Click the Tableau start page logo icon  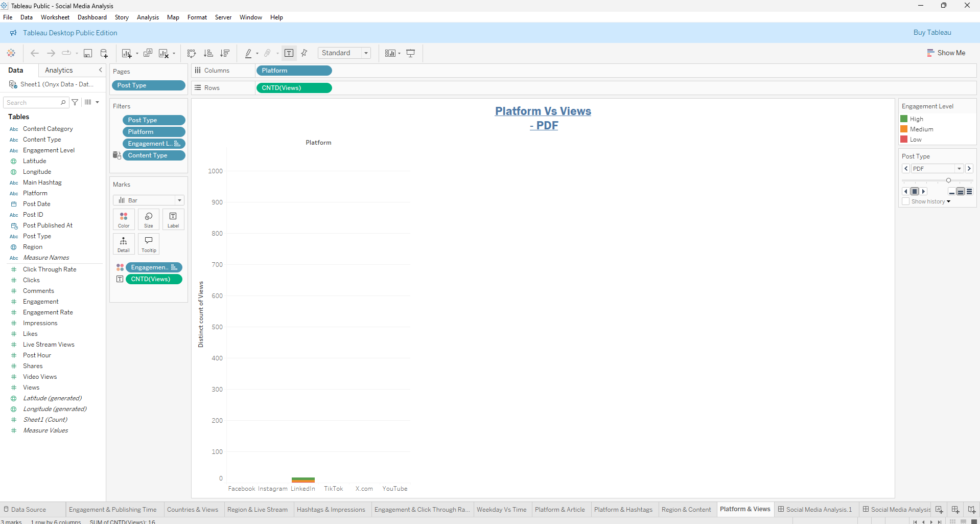(11, 53)
